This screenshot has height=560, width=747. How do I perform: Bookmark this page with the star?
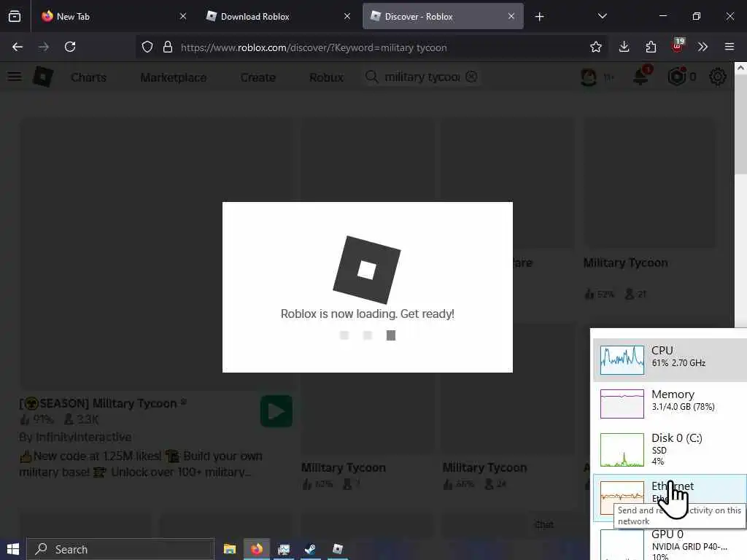pyautogui.click(x=595, y=47)
